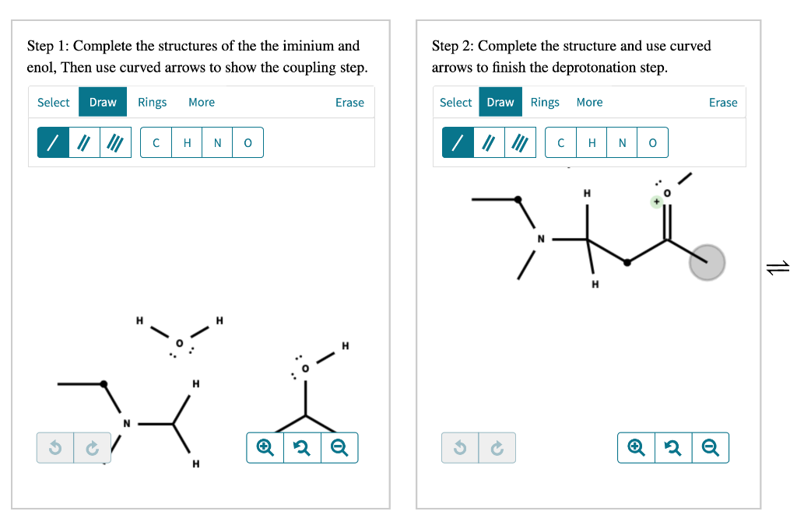Open the More menu in Step 1
This screenshot has width=797, height=532.
pyautogui.click(x=202, y=102)
